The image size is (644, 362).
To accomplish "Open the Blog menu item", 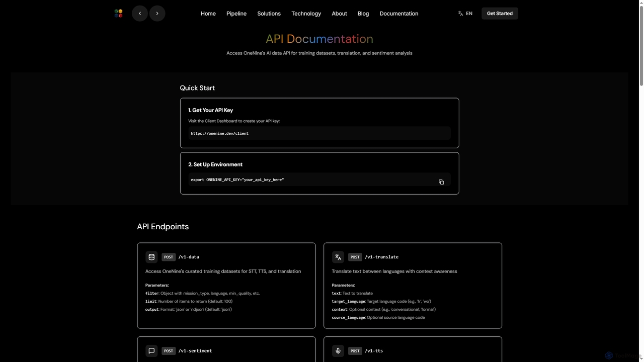I will coord(363,14).
